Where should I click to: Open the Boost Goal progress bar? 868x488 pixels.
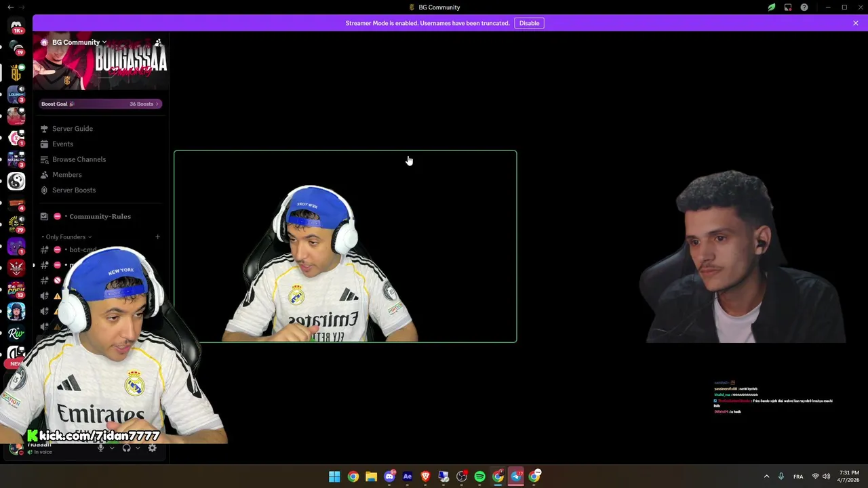(x=100, y=104)
